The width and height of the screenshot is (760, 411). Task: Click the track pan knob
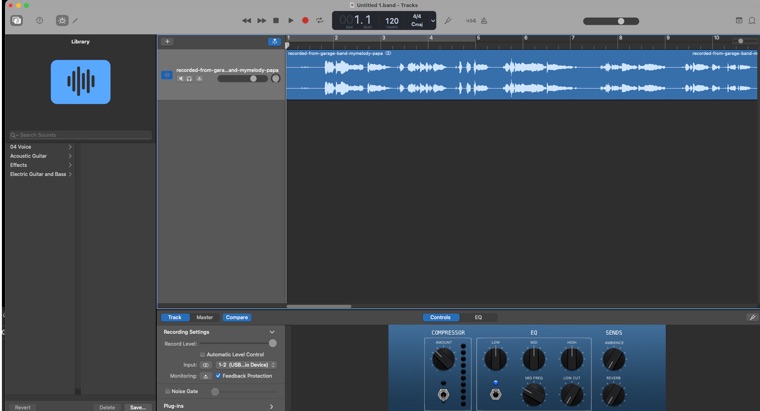tap(276, 79)
